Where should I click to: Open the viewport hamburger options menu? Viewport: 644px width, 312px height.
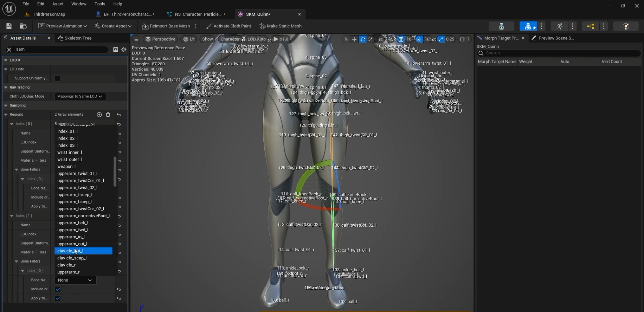click(x=136, y=39)
